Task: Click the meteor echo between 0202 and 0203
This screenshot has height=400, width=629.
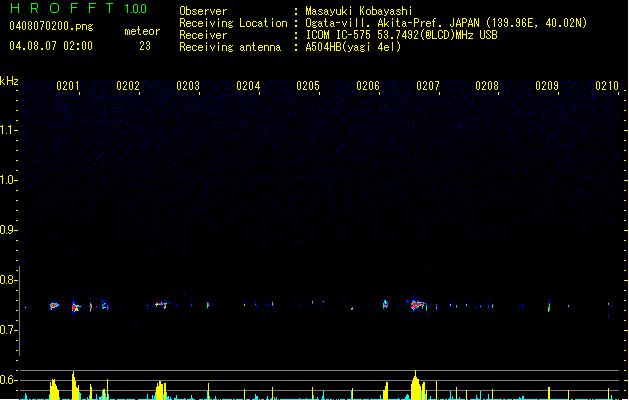Action: [x=161, y=305]
